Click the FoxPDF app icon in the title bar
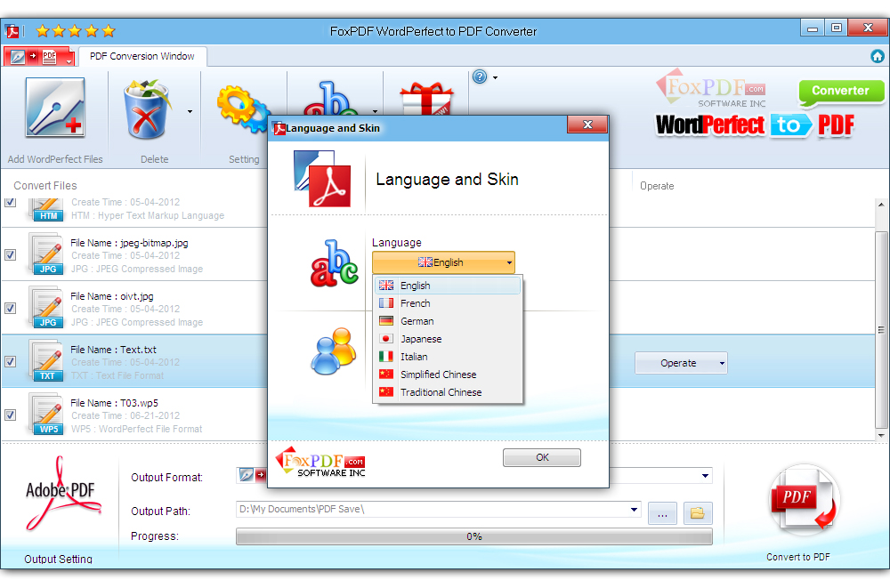 [x=12, y=31]
